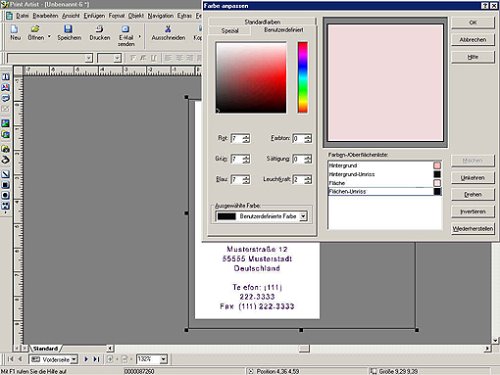Click the Standard sheet tab
Image resolution: width=500 pixels, height=375 pixels.
point(45,349)
